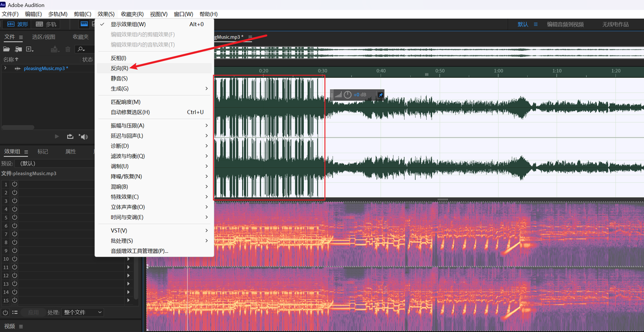Click the Open File folder icon
This screenshot has width=644, height=332.
pyautogui.click(x=7, y=49)
